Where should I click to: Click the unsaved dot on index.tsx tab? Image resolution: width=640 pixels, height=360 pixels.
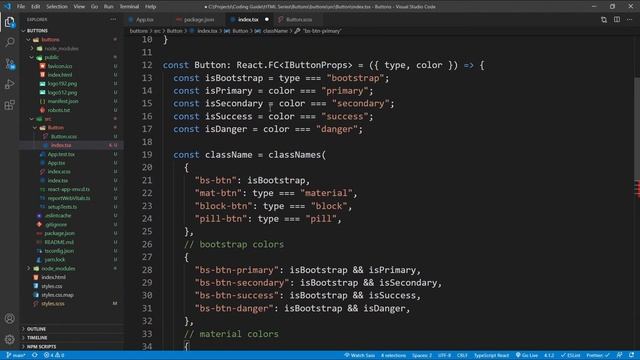(267, 20)
